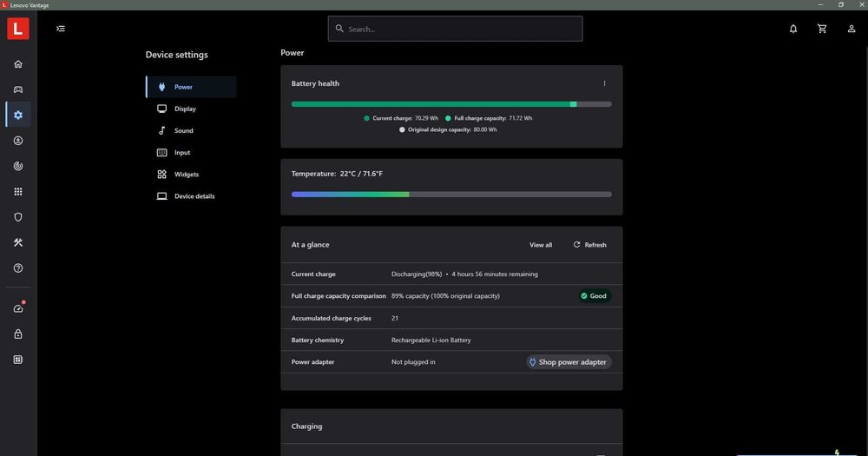This screenshot has height=456, width=868.
Task: Open the hardware tools icon
Action: point(18,242)
